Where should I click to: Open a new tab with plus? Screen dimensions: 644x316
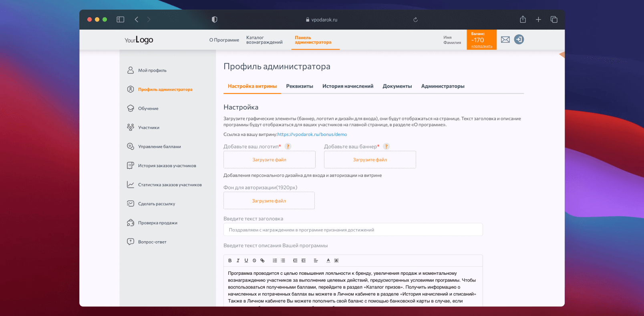click(x=538, y=20)
